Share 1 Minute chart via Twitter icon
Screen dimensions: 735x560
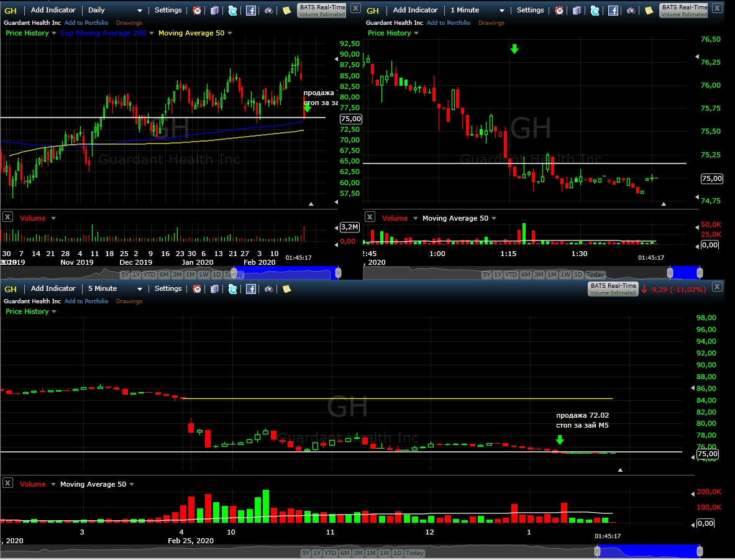click(x=595, y=11)
